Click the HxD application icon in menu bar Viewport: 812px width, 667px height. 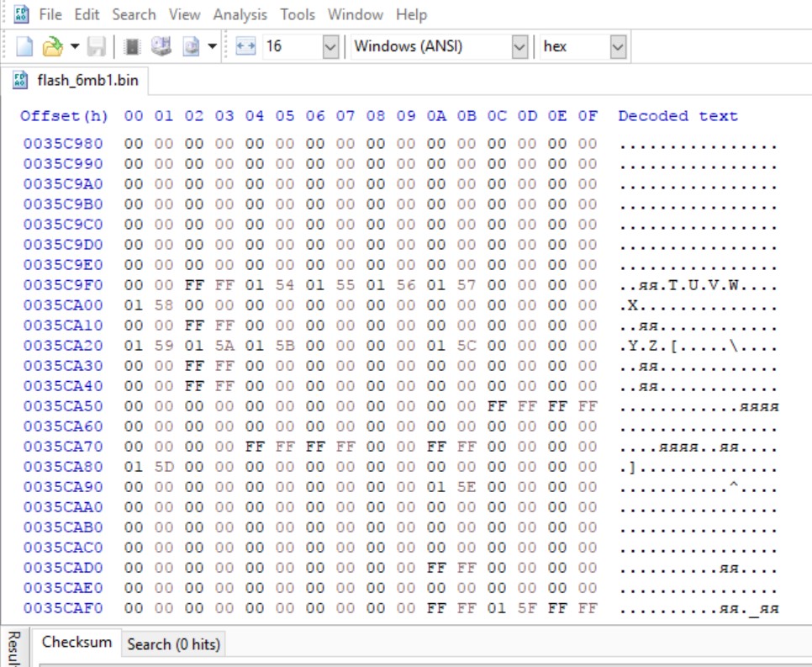click(22, 14)
